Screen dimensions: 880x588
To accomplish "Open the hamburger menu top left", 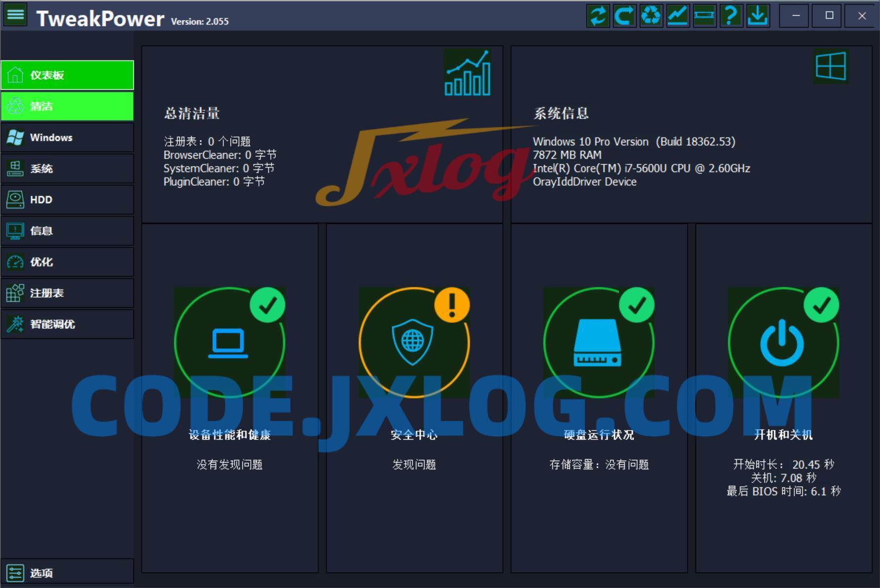I will pyautogui.click(x=15, y=14).
